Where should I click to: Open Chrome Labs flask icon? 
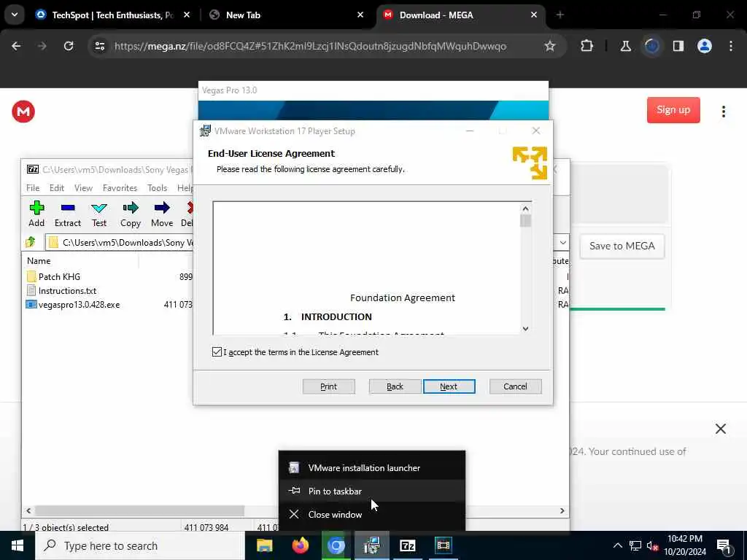625,46
